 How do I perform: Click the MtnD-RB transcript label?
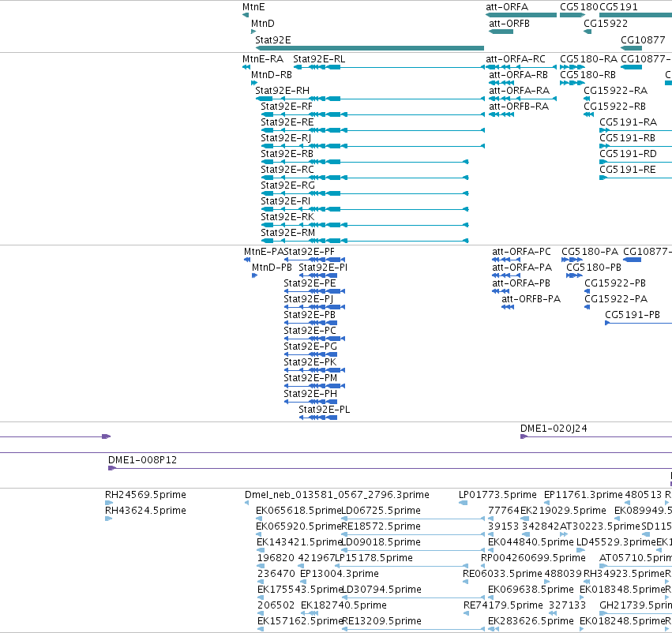272,75
